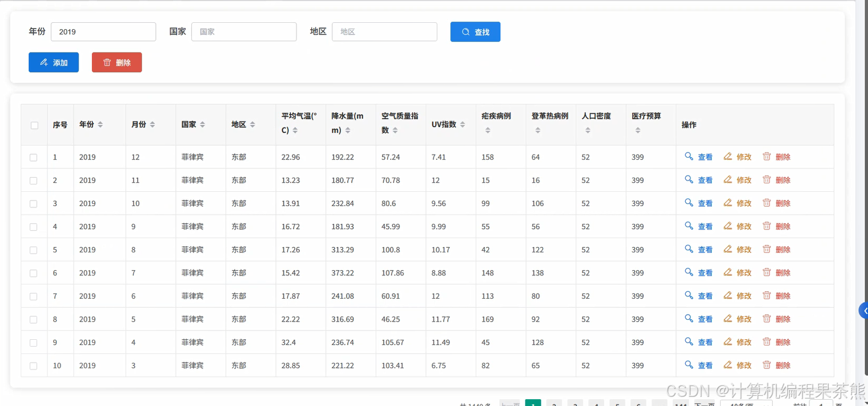Sort by 平均气温(°C) column caret

point(295,130)
